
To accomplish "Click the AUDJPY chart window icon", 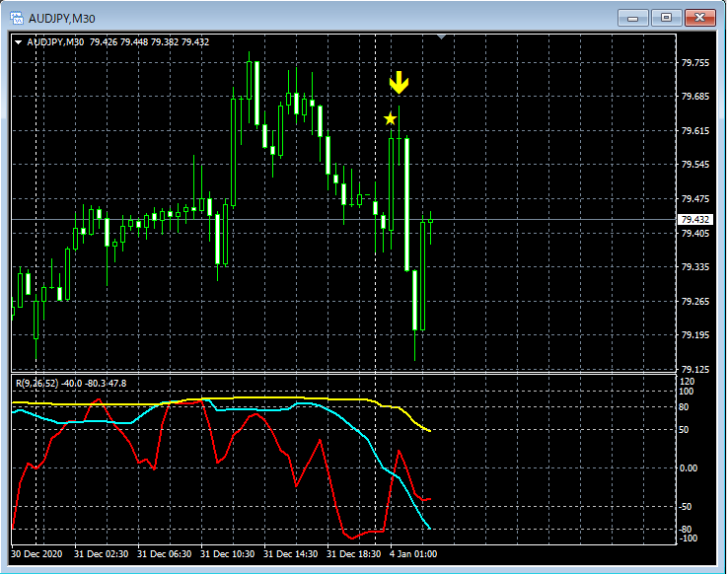I will coord(16,18).
